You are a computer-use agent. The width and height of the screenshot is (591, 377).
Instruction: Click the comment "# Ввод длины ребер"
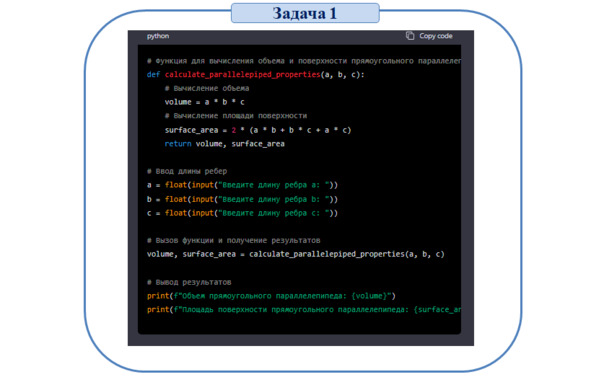[x=187, y=171]
